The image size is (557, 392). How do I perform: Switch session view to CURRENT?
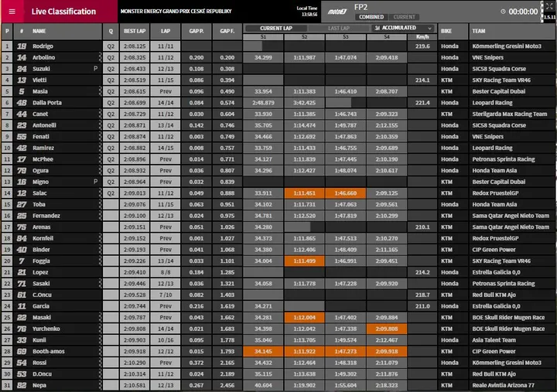pyautogui.click(x=404, y=17)
